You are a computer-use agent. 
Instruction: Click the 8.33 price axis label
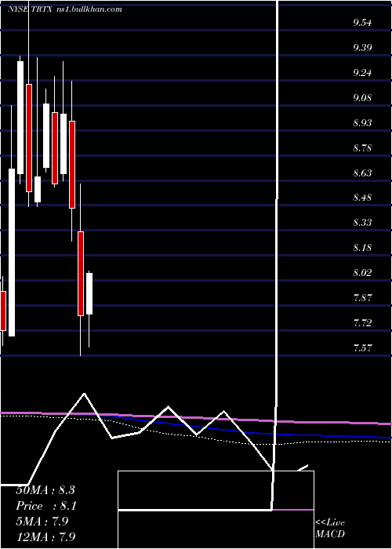coord(362,223)
